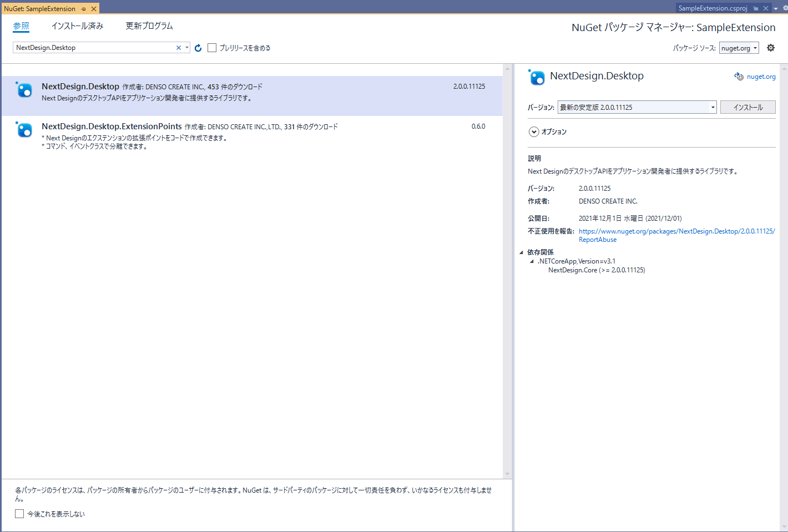Click the インストール button
Image resolution: width=788 pixels, height=532 pixels.
point(748,107)
